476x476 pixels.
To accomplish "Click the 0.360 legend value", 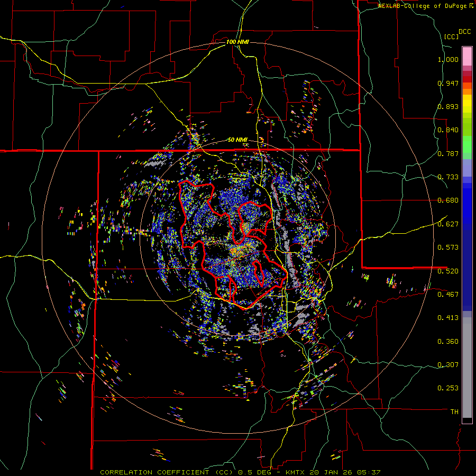I will [448, 342].
